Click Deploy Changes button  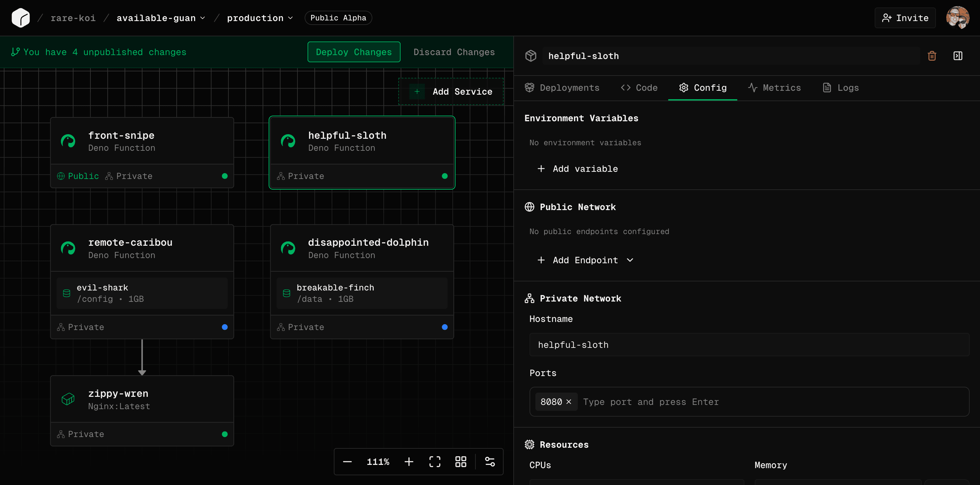[354, 52]
